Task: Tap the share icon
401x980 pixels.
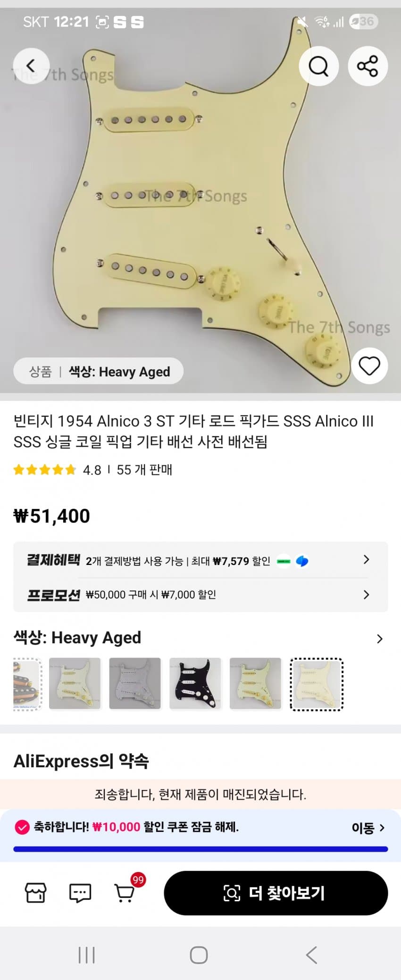Action: click(x=368, y=66)
